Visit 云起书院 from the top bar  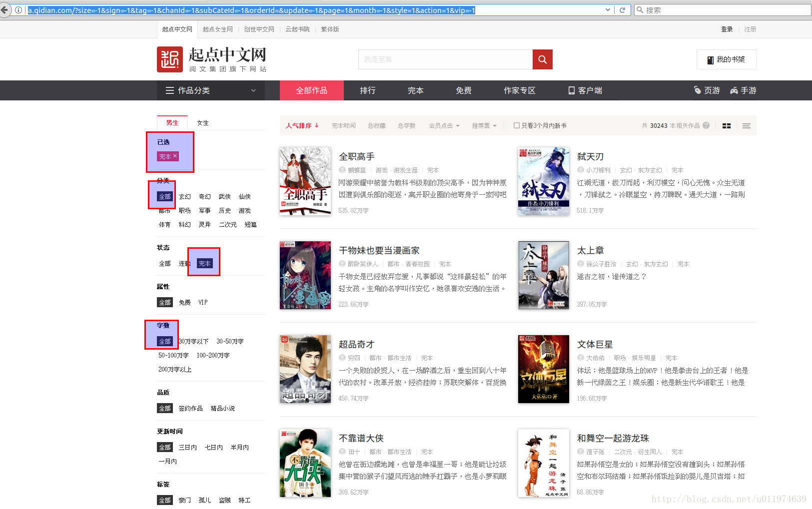297,29
